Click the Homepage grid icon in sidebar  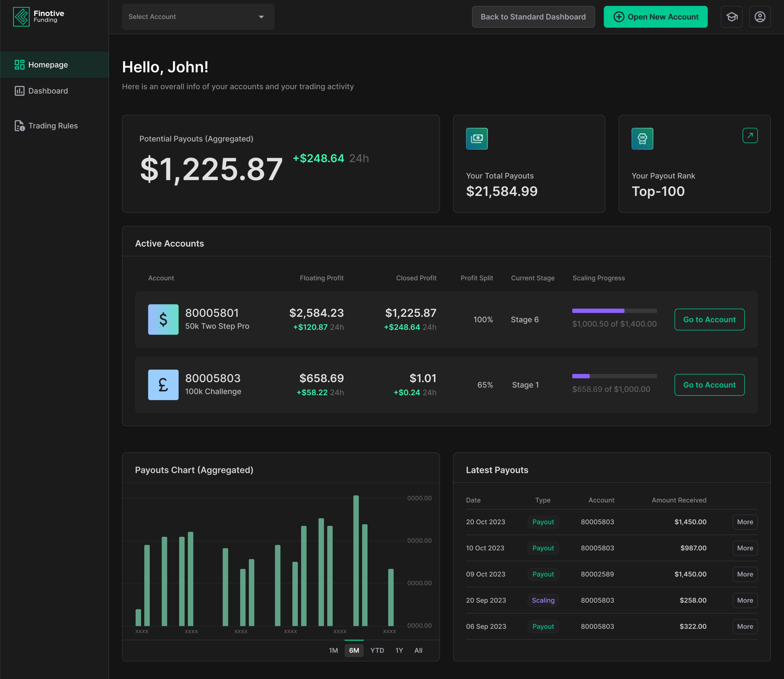pos(19,65)
